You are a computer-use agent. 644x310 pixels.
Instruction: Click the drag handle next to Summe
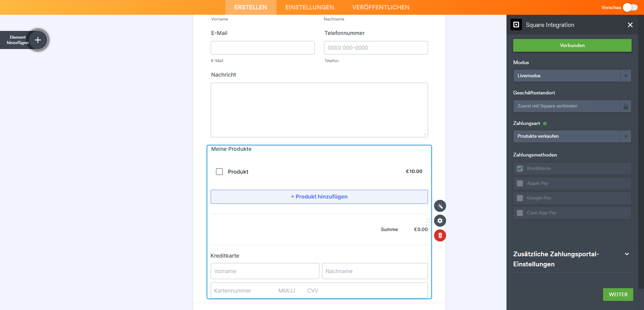point(428,222)
